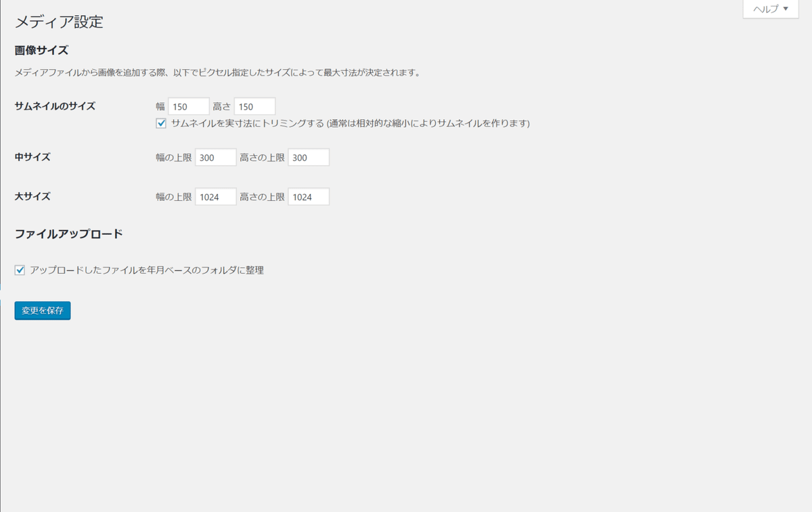Click the サムネイルのサイズ label
Viewport: 812px width, 512px height.
coord(55,106)
